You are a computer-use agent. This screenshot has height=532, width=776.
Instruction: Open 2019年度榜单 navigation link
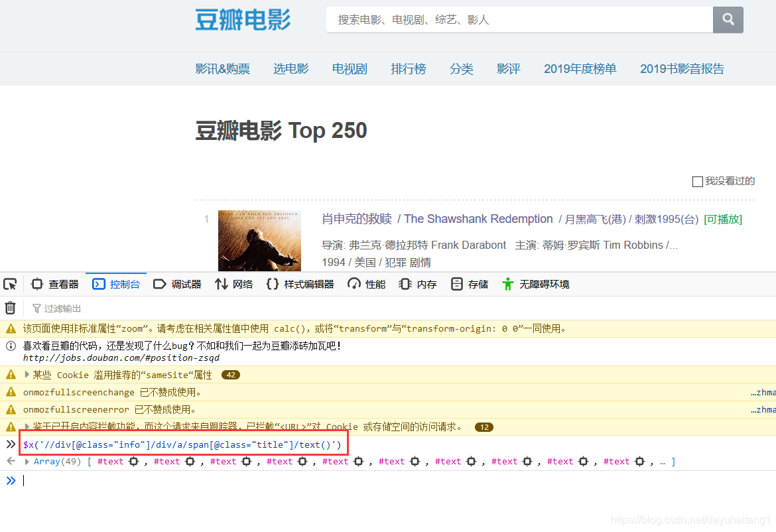[580, 69]
